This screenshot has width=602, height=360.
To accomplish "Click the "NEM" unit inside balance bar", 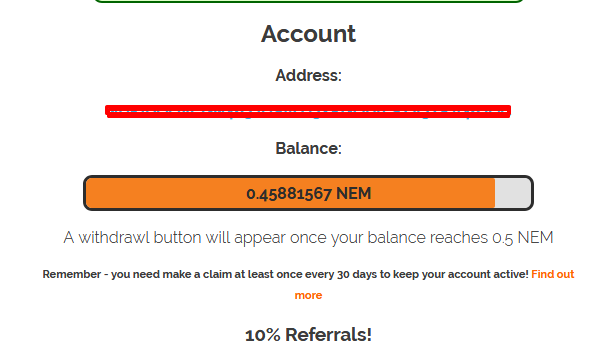I will (354, 193).
